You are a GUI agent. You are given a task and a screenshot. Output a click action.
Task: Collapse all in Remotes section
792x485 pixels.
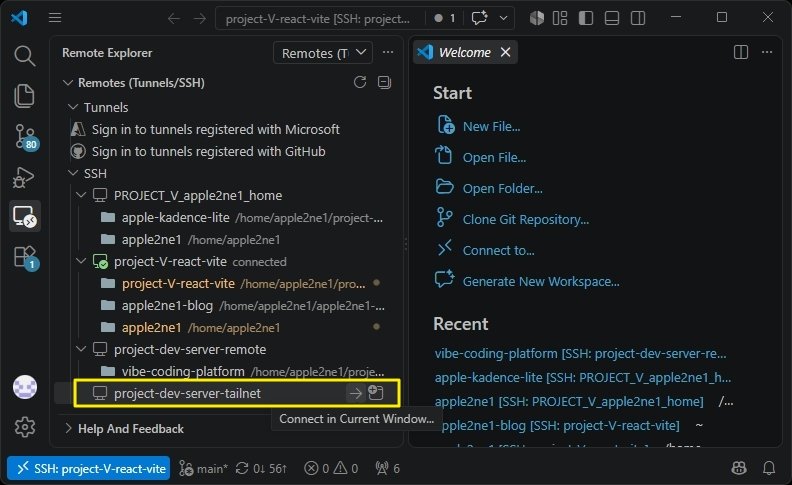[384, 82]
